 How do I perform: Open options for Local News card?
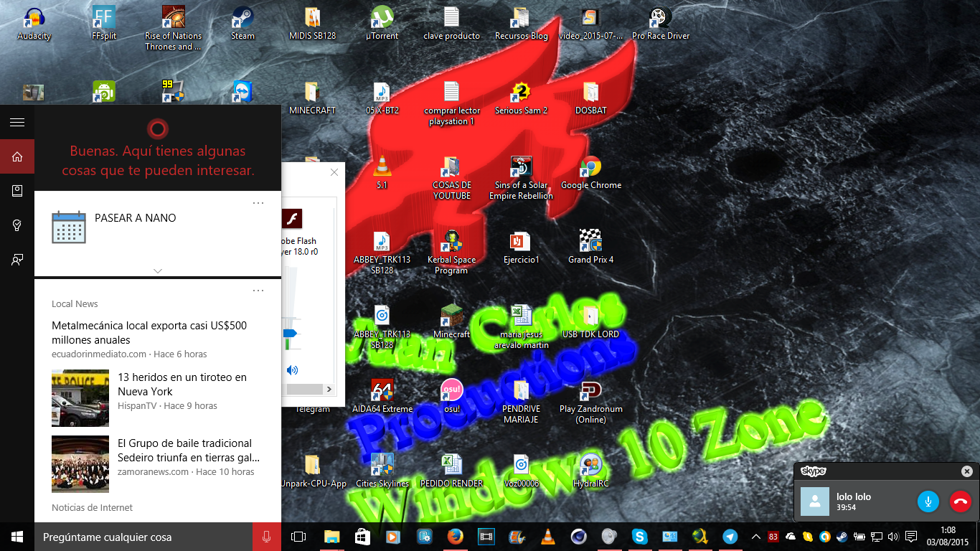[258, 291]
